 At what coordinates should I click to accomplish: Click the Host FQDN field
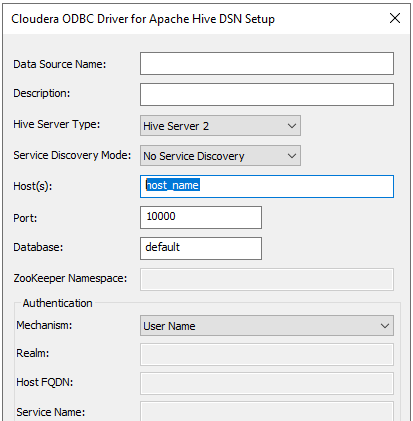[x=267, y=383]
